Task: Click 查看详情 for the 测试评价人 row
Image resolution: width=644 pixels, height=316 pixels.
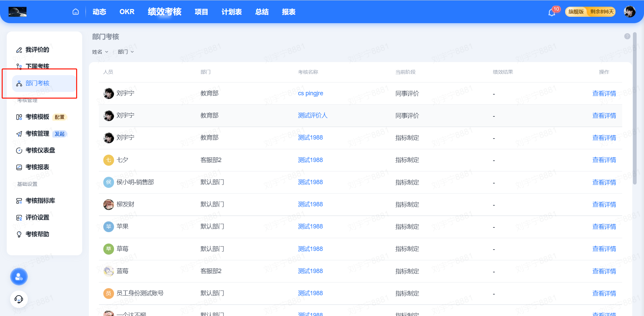Action: pos(604,115)
